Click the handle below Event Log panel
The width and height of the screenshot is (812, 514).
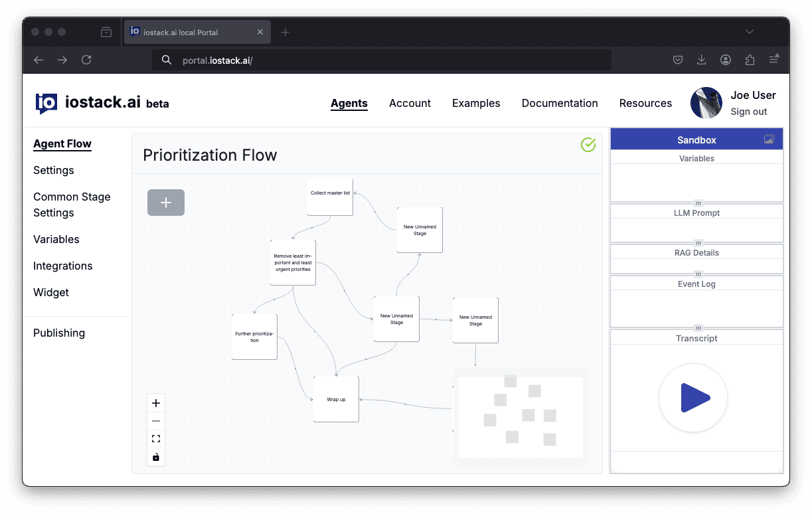click(x=698, y=328)
